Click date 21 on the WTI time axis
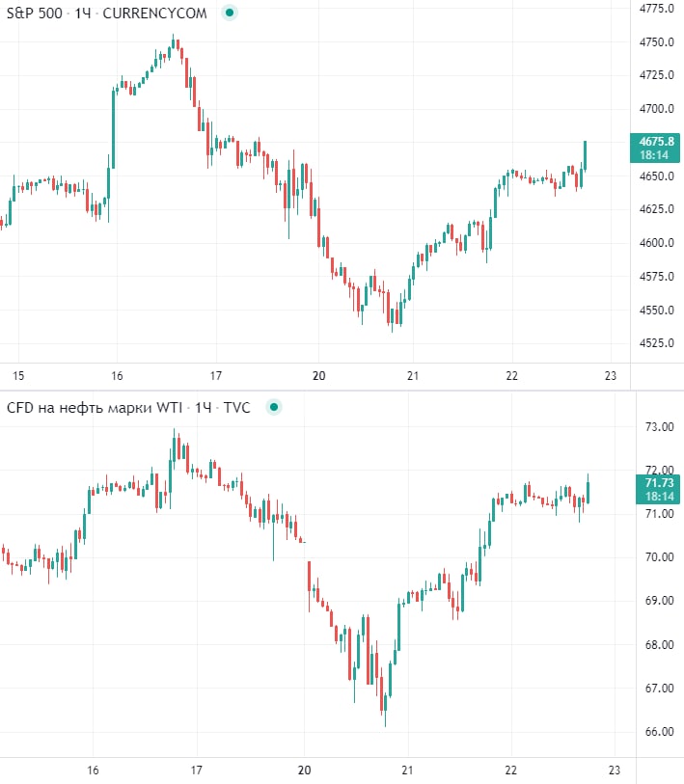The image size is (684, 784). [407, 770]
